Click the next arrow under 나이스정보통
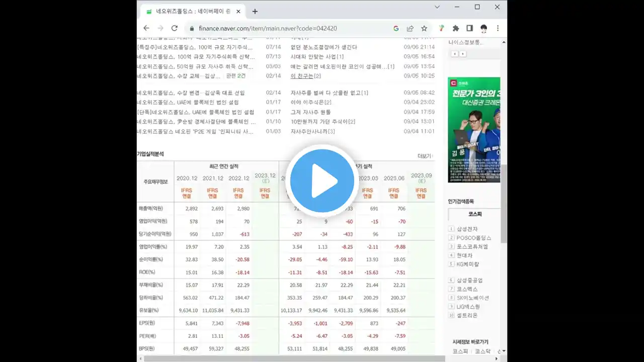Screen dimensions: 644x362 coord(463,54)
